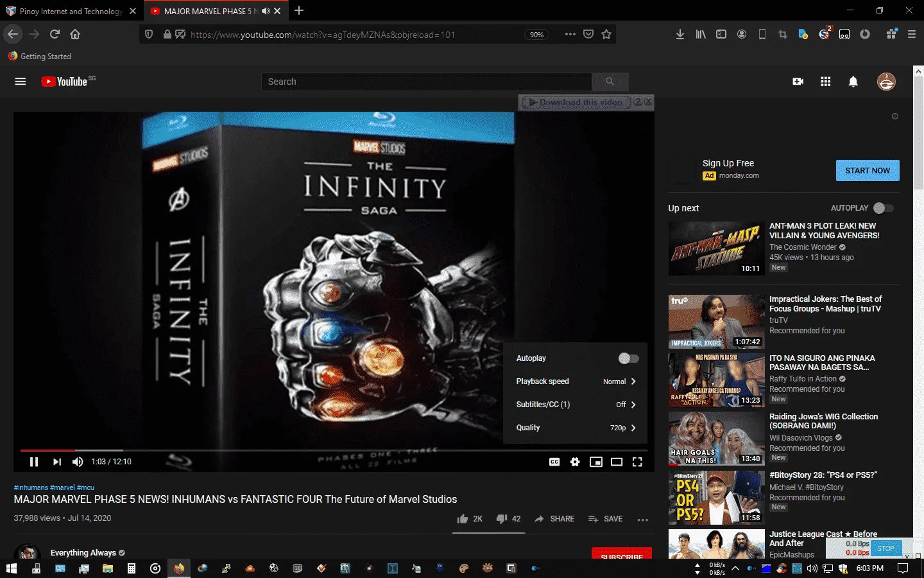Toggle the Up next AUTOPLAY switch
Viewport: 924px width, 578px height.
[x=884, y=208]
